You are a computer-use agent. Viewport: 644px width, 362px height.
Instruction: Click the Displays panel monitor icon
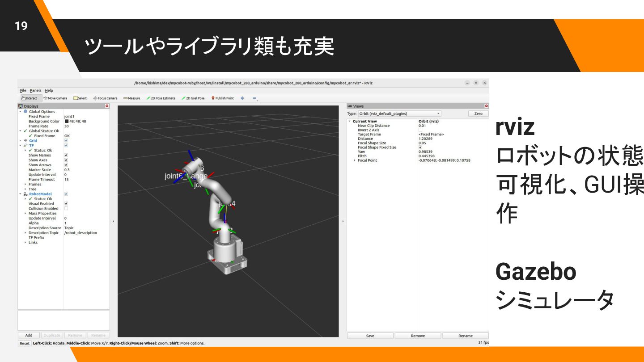point(21,106)
